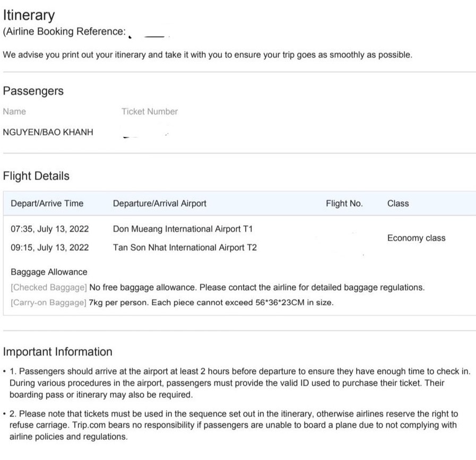
Task: Click the [Carry-on Baggage] label
Action: 49,303
